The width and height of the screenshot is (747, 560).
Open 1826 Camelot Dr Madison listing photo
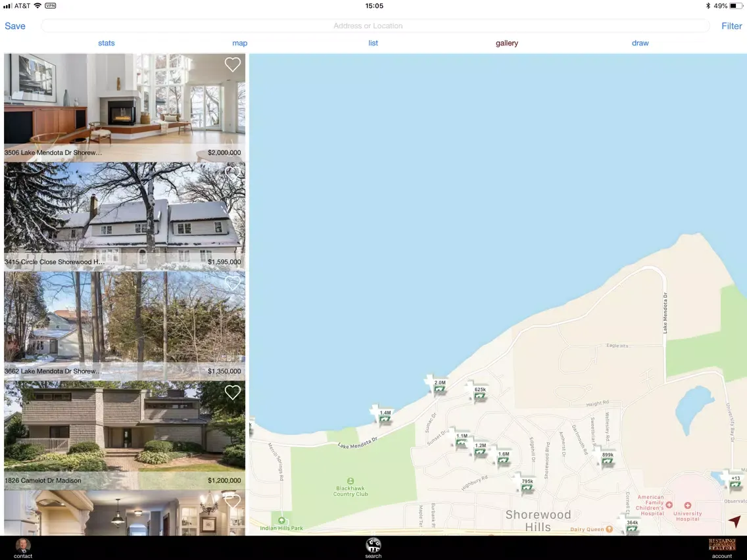pos(125,435)
